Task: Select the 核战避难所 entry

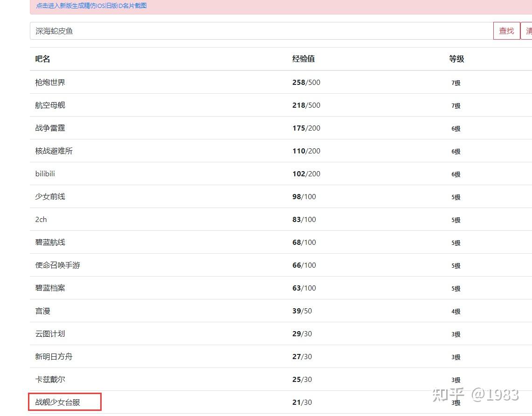Action: tap(54, 151)
